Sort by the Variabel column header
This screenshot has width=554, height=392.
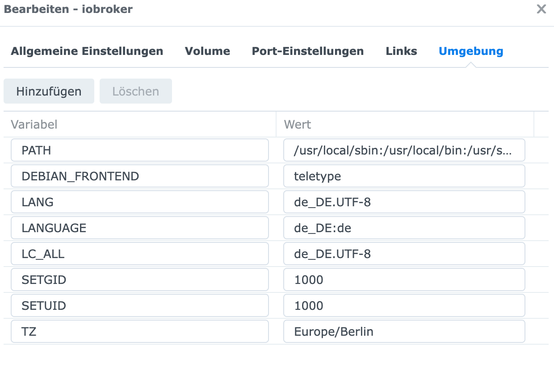coord(139,124)
